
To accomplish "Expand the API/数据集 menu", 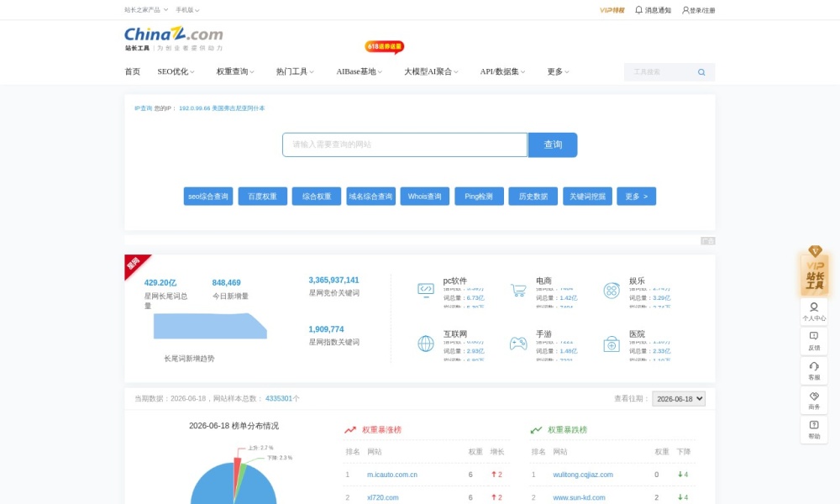I will (x=502, y=71).
